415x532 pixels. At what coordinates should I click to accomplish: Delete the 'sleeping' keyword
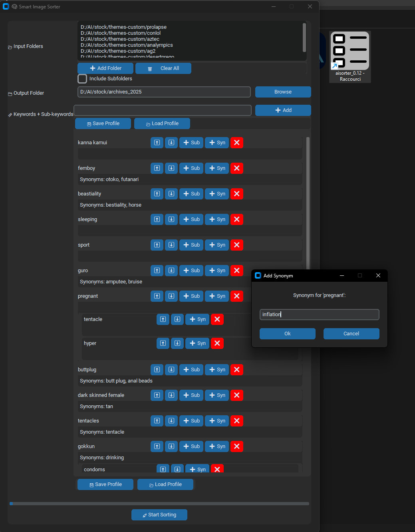tap(237, 219)
